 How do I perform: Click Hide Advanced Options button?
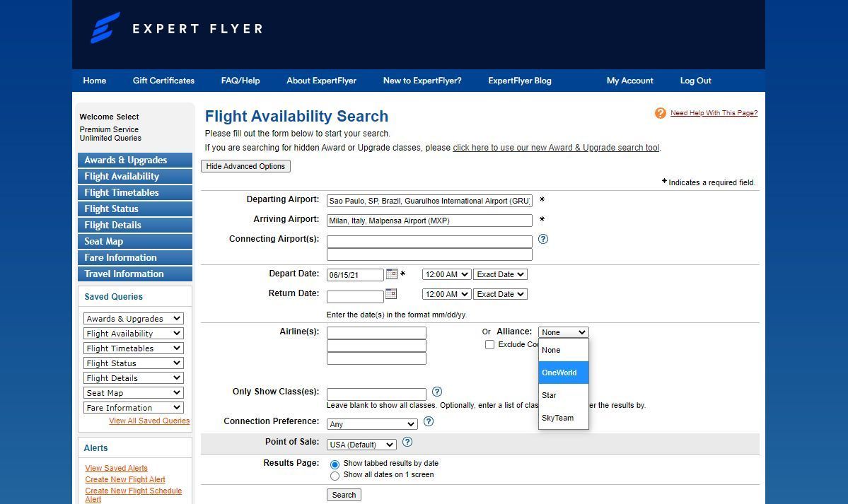[245, 166]
